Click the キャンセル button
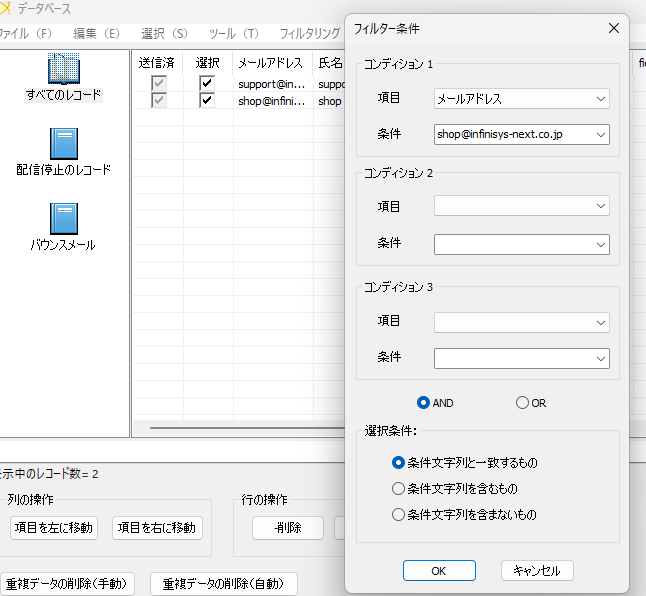Screen dimensions: 646x596 [x=537, y=570]
